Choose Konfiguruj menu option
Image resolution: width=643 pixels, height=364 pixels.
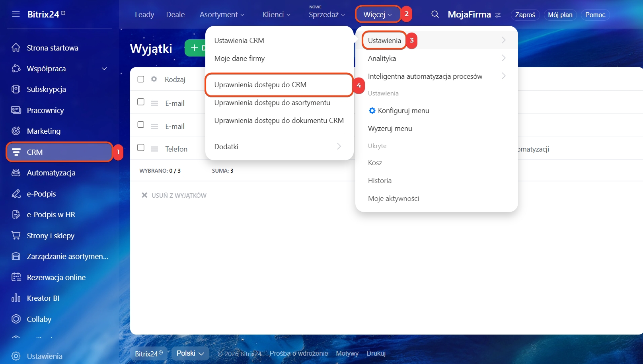tap(403, 111)
